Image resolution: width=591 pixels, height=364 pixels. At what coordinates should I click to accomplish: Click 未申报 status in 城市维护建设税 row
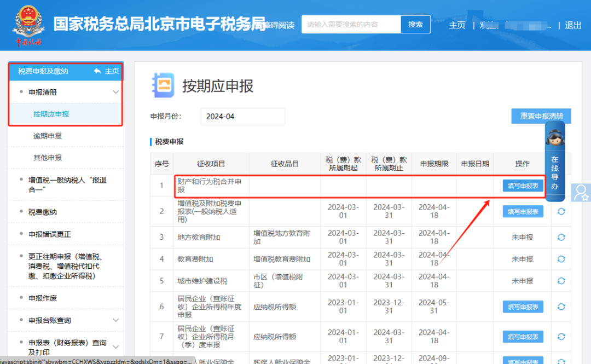pos(522,281)
